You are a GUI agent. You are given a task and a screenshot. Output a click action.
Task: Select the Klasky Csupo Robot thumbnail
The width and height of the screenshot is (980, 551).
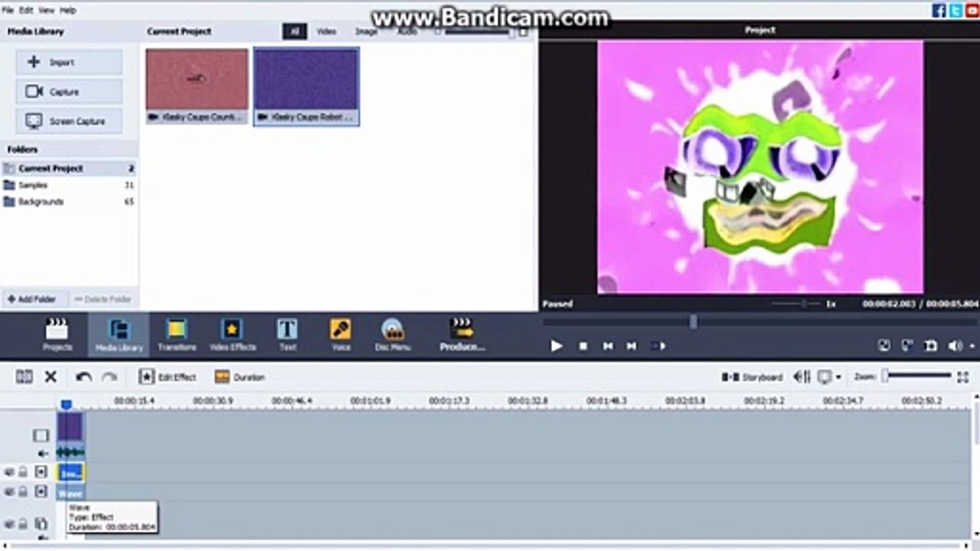point(306,86)
